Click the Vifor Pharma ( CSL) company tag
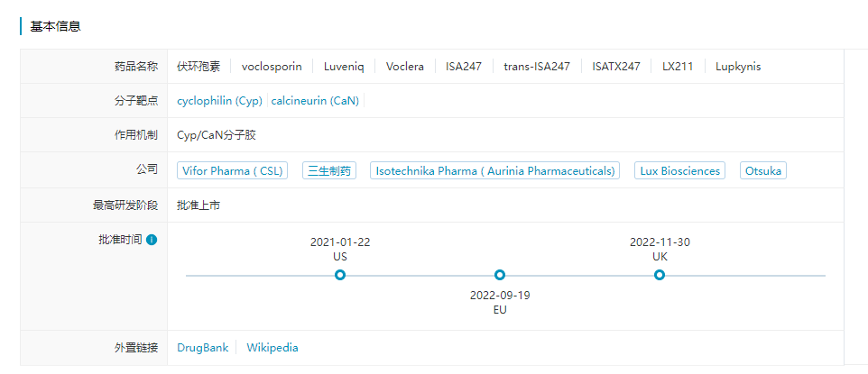 pyautogui.click(x=233, y=170)
